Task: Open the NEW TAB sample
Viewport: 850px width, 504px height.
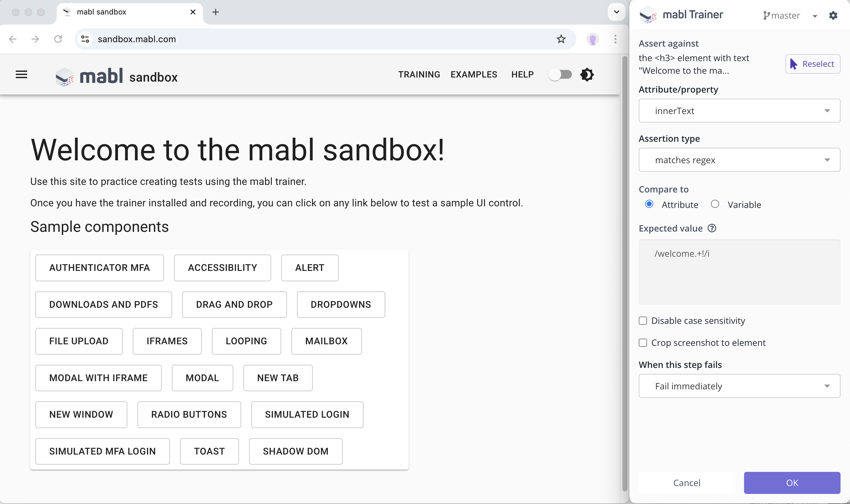Action: click(x=278, y=378)
